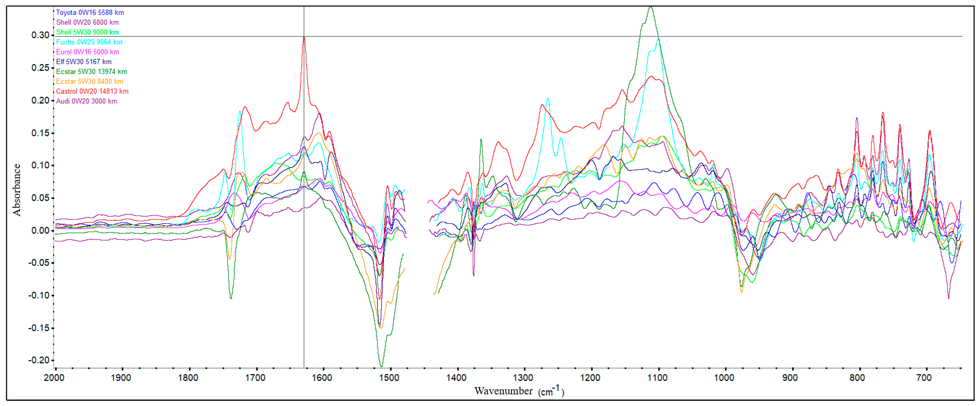The height and width of the screenshot is (406, 980).
Task: Select the Ecstar 5W30 8400 km legend label
Action: pos(89,82)
